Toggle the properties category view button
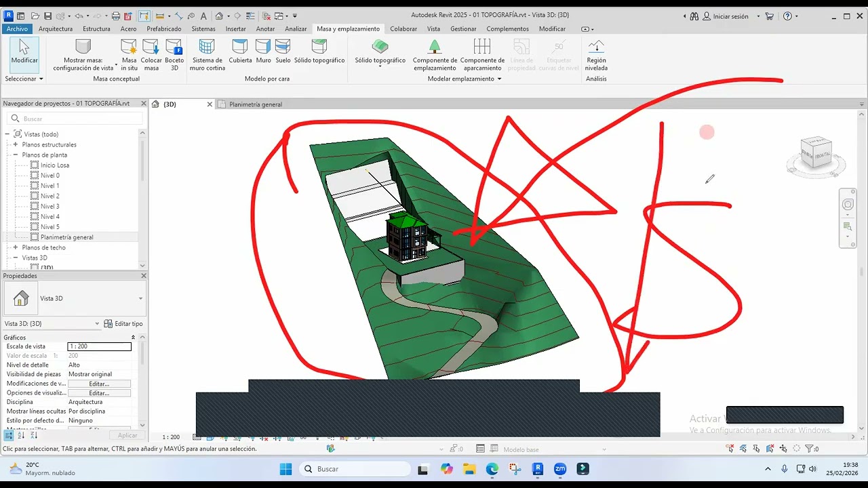This screenshot has height=488, width=868. pos(8,435)
